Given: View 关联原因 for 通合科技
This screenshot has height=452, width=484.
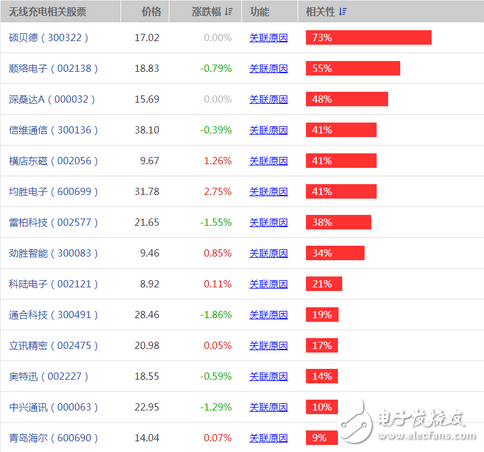Looking at the screenshot, I should (268, 315).
